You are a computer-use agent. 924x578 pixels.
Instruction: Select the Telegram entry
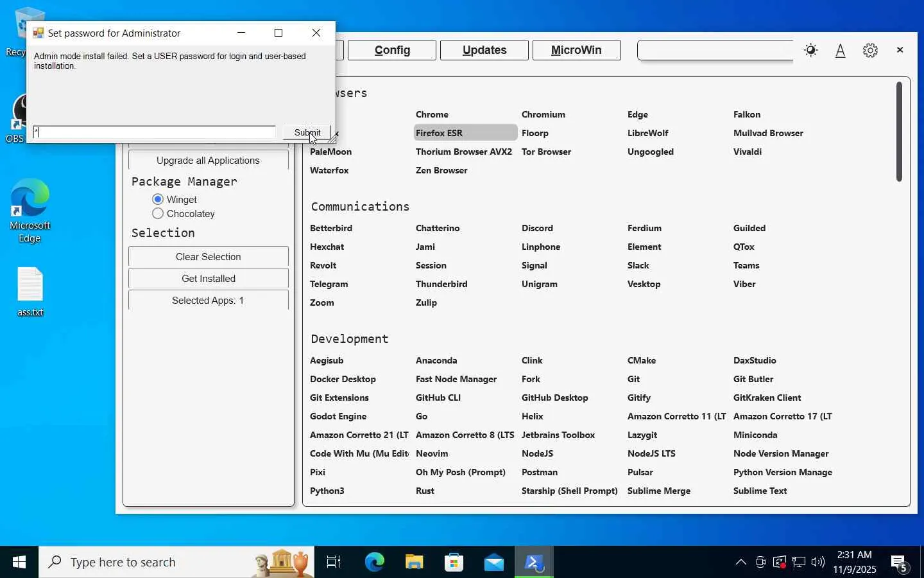click(329, 284)
